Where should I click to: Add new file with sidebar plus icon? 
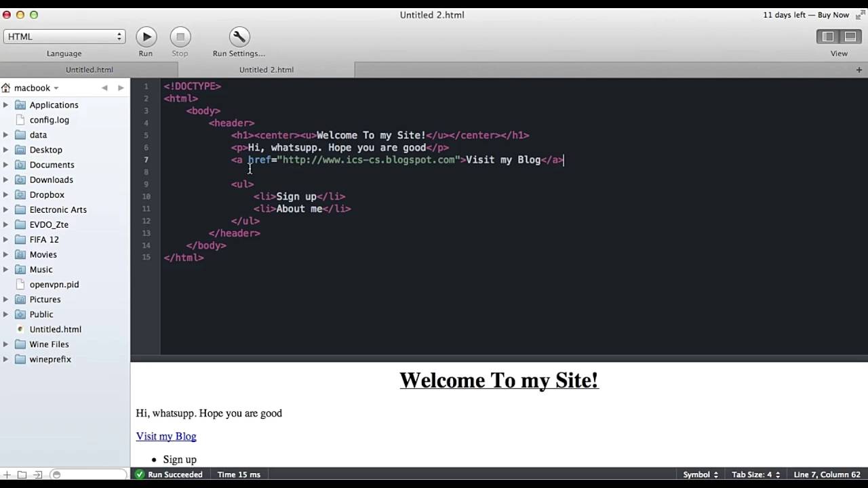coord(7,475)
